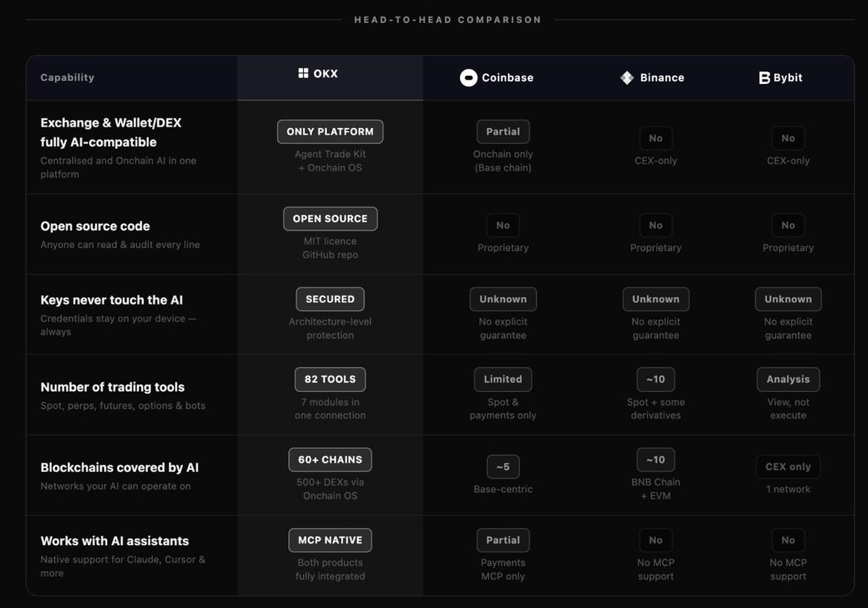Click the Centralised and Onchain AI description

[119, 167]
